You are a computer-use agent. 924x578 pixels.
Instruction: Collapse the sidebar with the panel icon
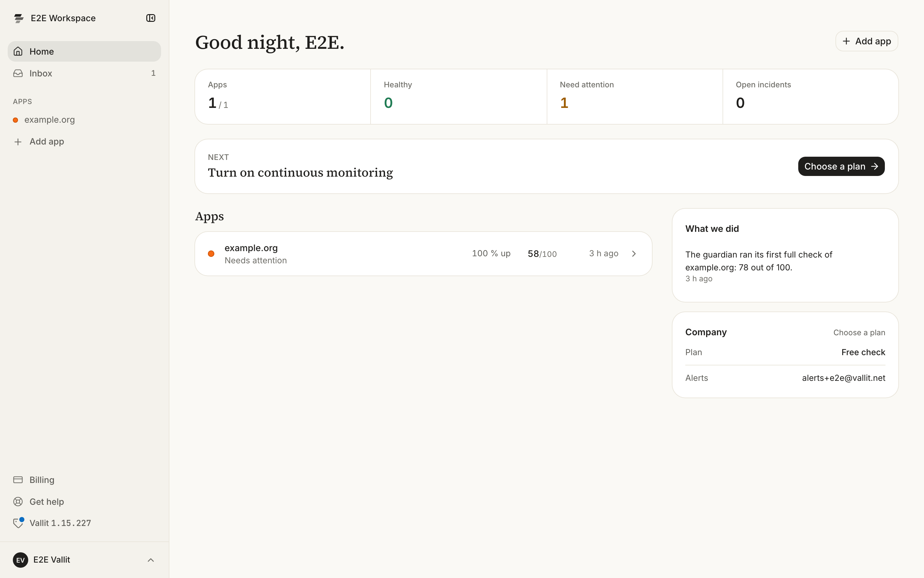click(151, 18)
